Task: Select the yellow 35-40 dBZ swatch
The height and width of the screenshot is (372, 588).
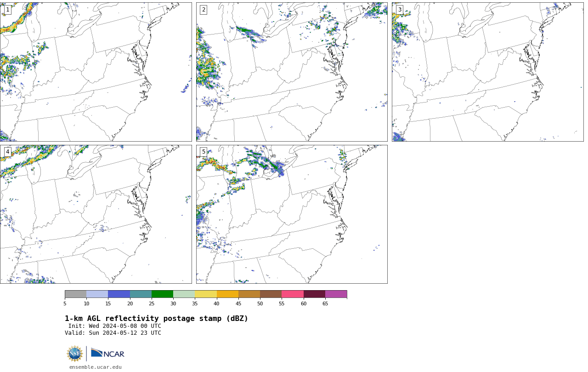Action: point(206,294)
